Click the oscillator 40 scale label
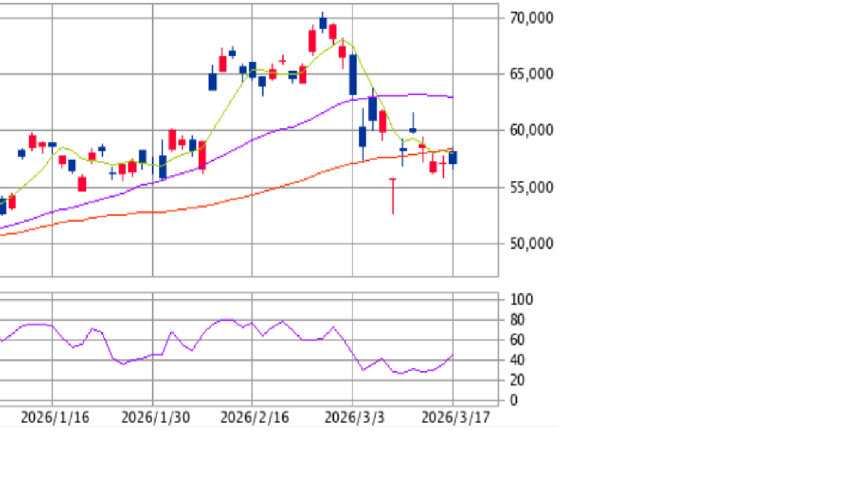 (x=518, y=361)
